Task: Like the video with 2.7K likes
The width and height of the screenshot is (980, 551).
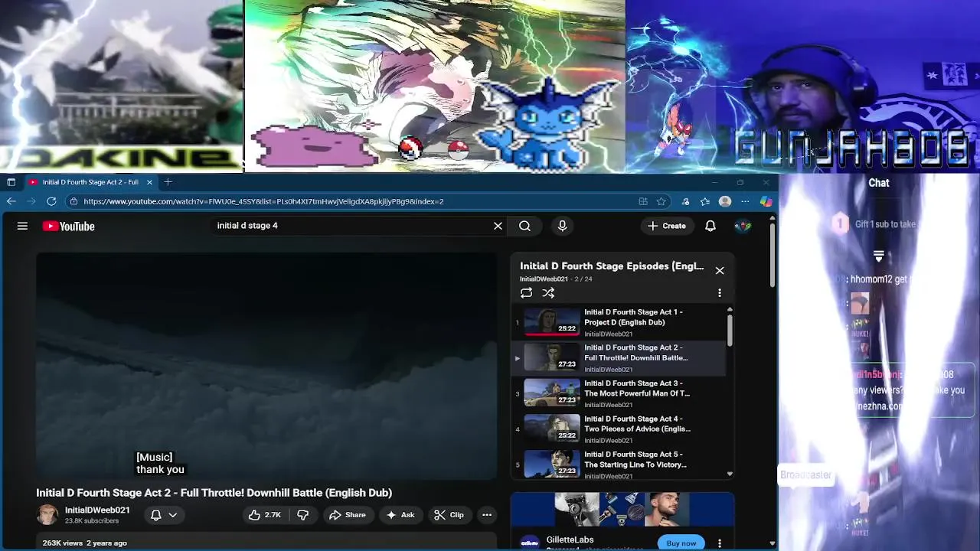Action: click(x=266, y=515)
